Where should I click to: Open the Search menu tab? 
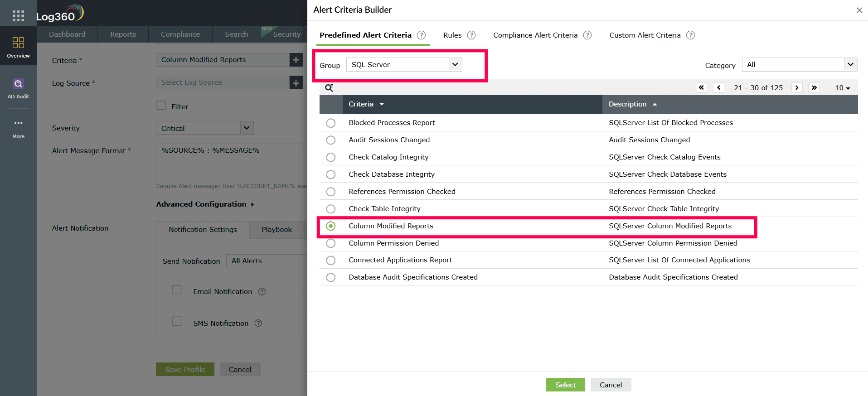point(237,34)
